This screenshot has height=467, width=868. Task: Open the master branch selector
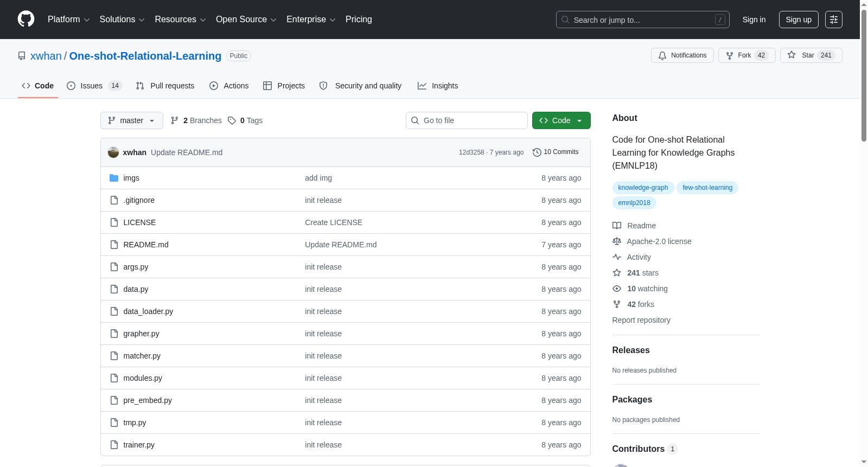click(132, 120)
